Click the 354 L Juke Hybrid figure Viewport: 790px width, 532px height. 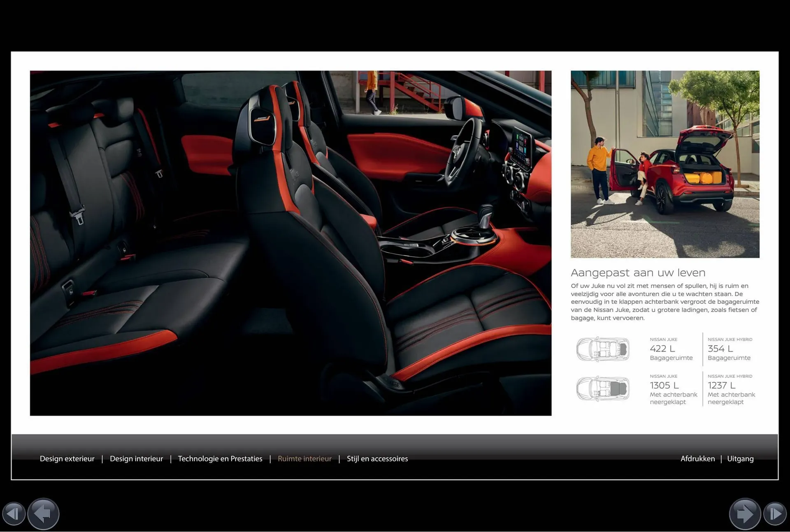pos(720,349)
